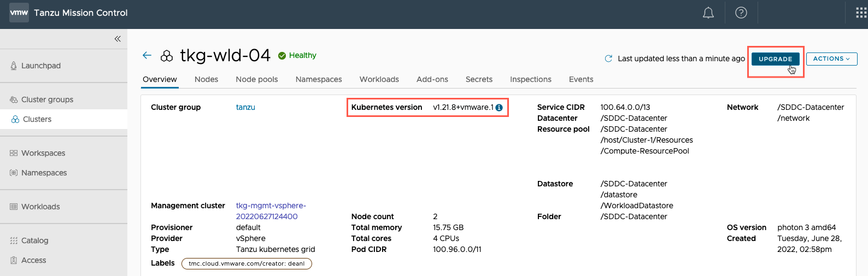
Task: Click the Access badge icon
Action: click(14, 260)
